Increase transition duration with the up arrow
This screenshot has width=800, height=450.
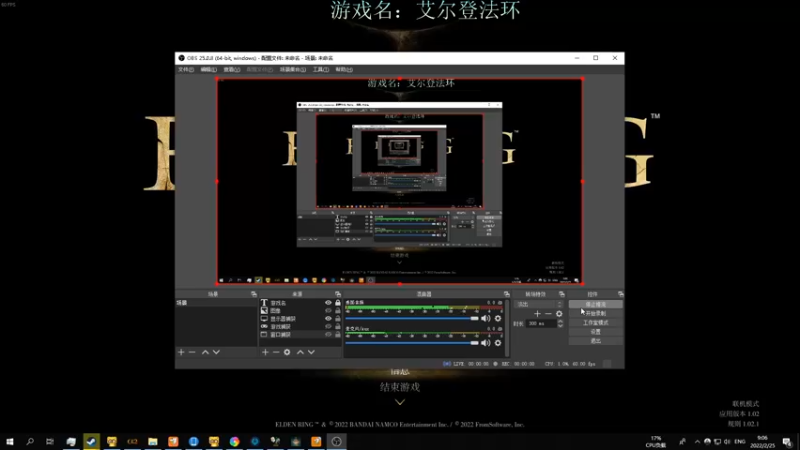pyautogui.click(x=560, y=321)
